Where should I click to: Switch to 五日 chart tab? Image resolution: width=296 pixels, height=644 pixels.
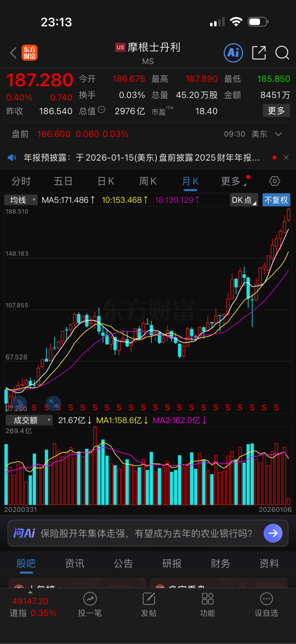(x=63, y=181)
